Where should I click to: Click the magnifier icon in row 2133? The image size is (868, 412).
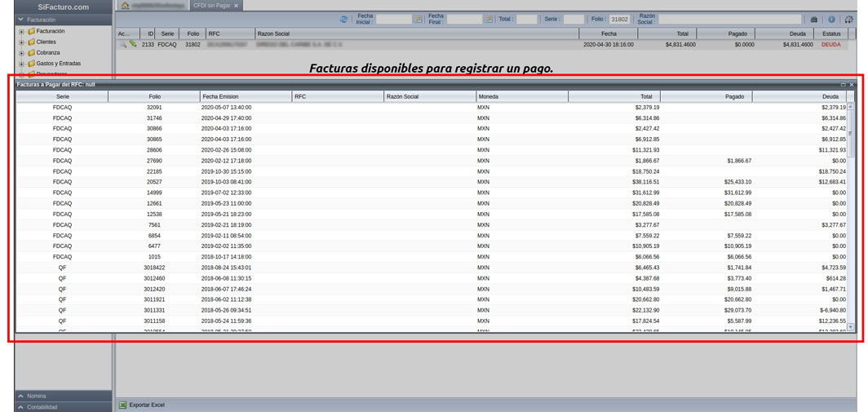click(123, 45)
